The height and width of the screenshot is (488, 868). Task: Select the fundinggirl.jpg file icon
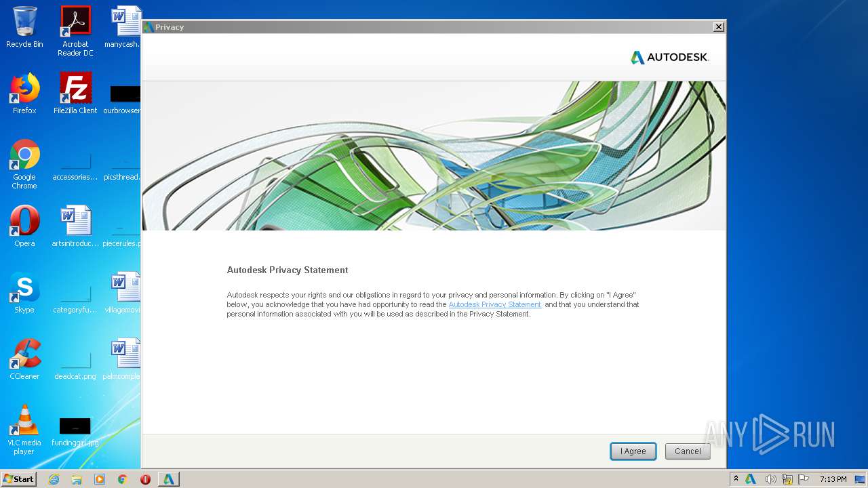coord(75,432)
